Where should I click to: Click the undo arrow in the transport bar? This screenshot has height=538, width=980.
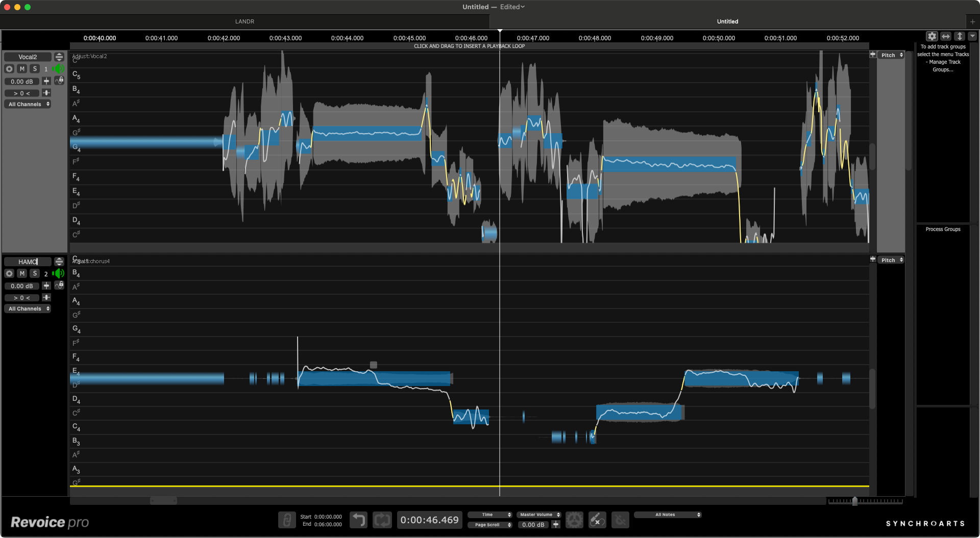coord(358,520)
